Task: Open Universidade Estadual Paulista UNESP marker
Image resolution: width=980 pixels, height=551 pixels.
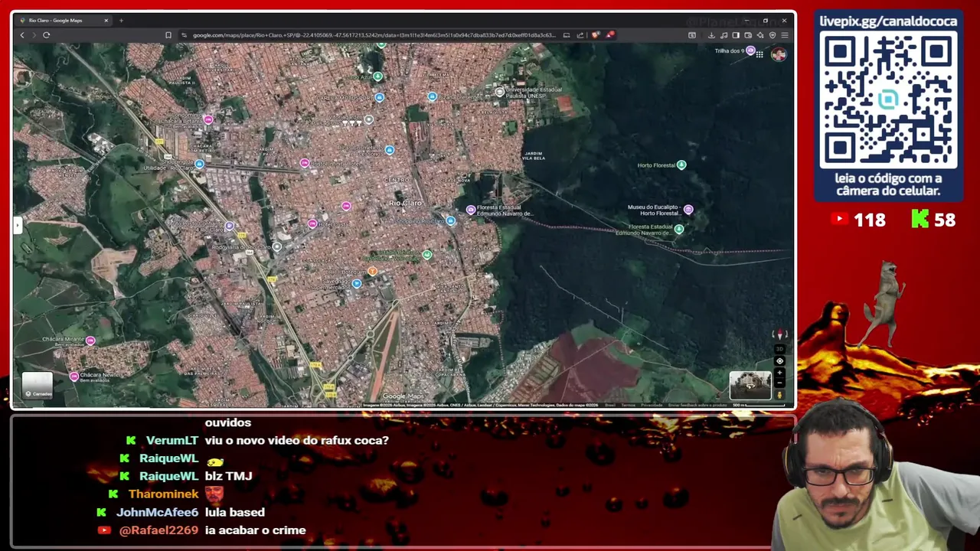Action: click(x=499, y=92)
